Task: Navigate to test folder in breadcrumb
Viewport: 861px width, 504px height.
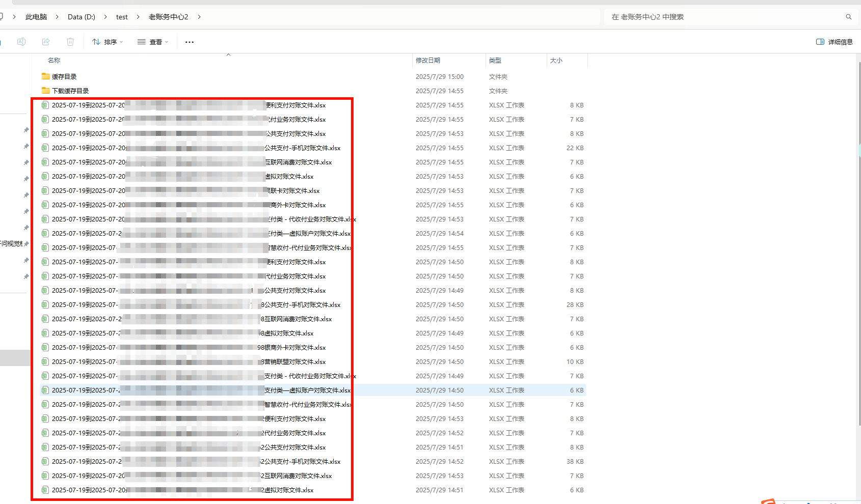Action: [122, 17]
